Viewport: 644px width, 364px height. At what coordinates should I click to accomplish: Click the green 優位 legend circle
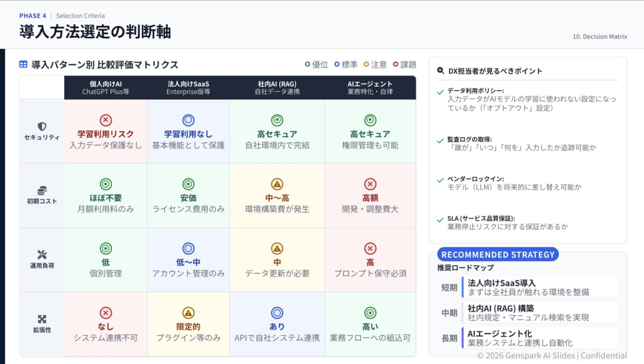coord(307,64)
